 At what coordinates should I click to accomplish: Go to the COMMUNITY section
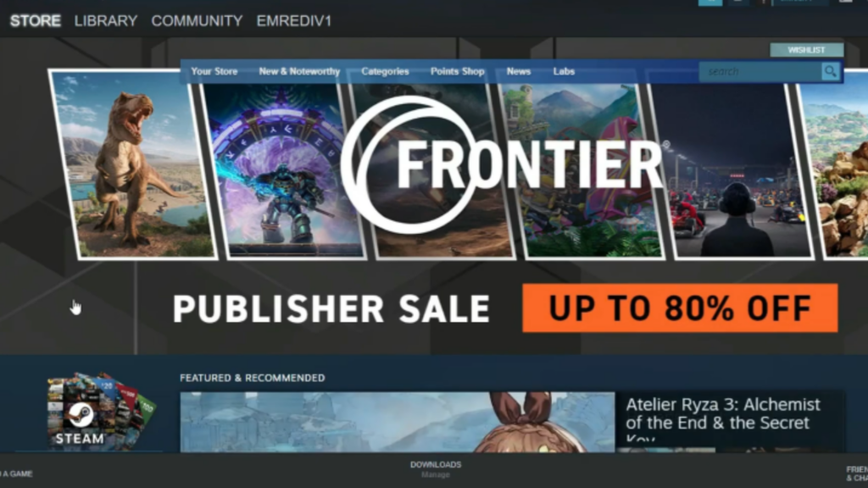click(197, 21)
